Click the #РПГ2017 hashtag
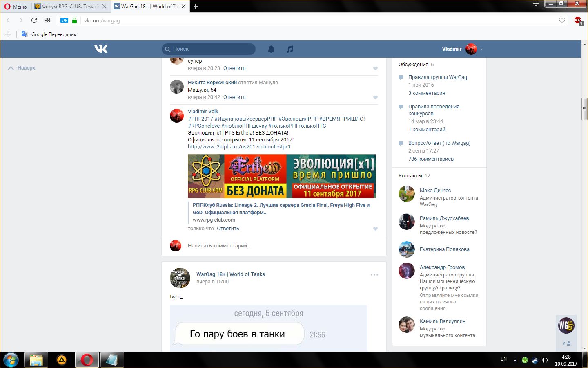This screenshot has height=368, width=588. (200, 119)
